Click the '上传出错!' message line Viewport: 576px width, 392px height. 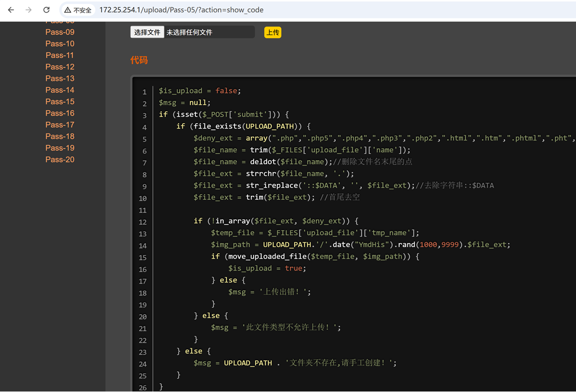[269, 292]
